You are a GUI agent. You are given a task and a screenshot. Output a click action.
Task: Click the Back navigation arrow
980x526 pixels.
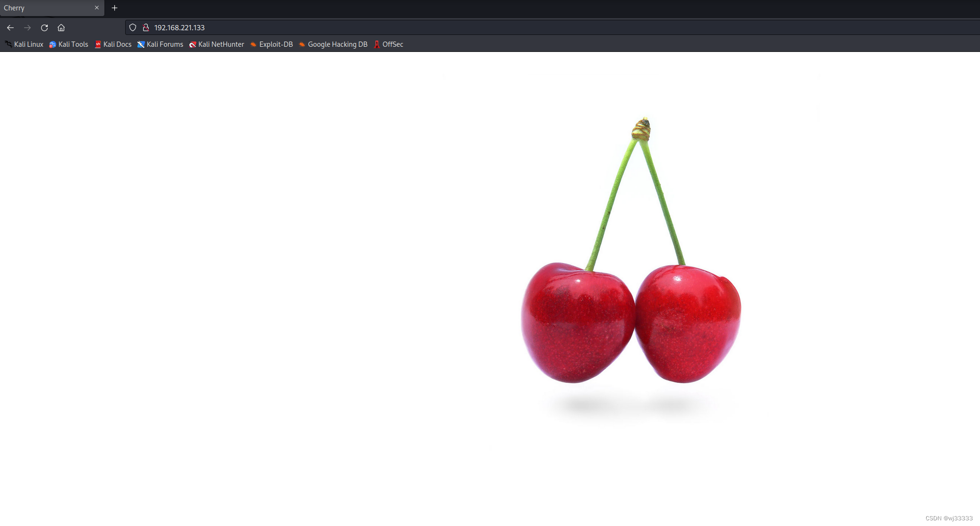pos(10,27)
